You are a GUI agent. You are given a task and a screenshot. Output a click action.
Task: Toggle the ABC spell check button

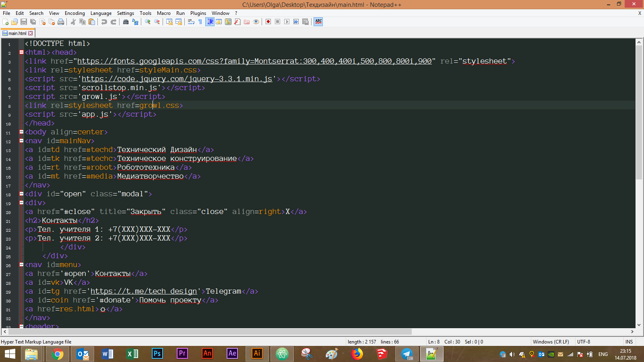(318, 22)
